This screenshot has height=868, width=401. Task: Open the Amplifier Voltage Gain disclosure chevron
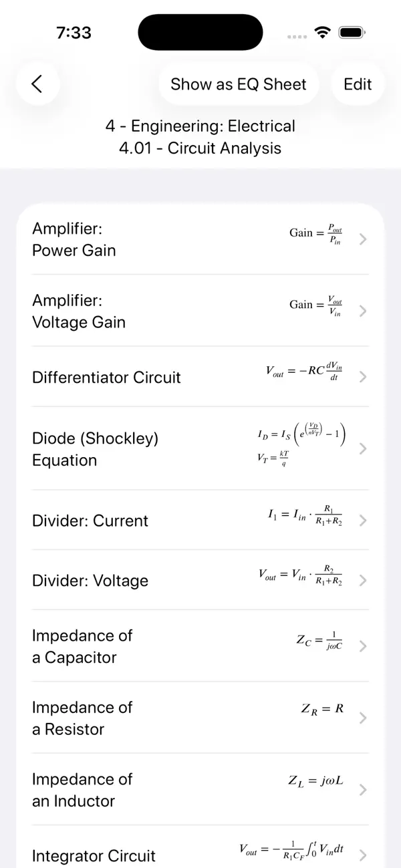pyautogui.click(x=363, y=311)
